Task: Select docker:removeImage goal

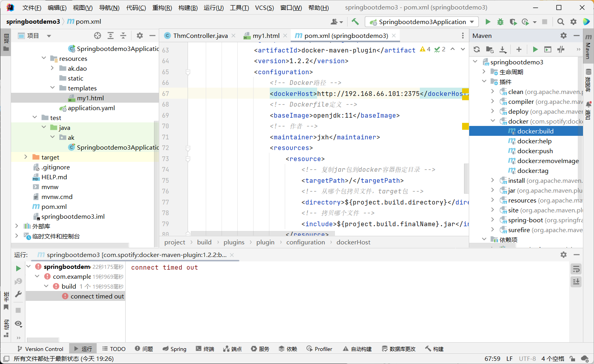Action: tap(548, 161)
